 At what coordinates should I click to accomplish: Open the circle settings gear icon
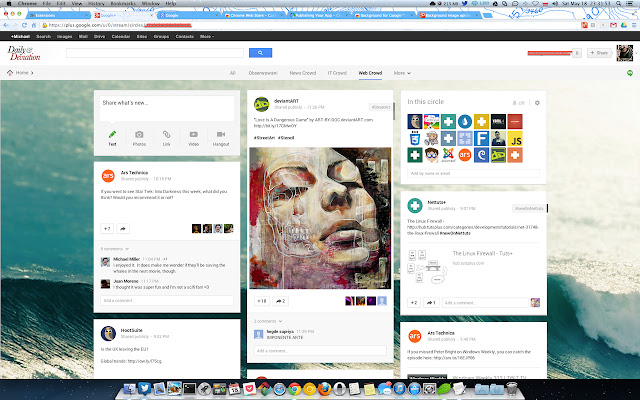pyautogui.click(x=537, y=103)
